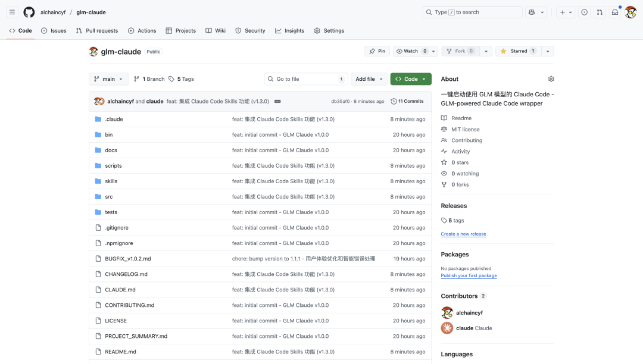
Task: Click the .gitignore file icon
Action: (x=98, y=228)
